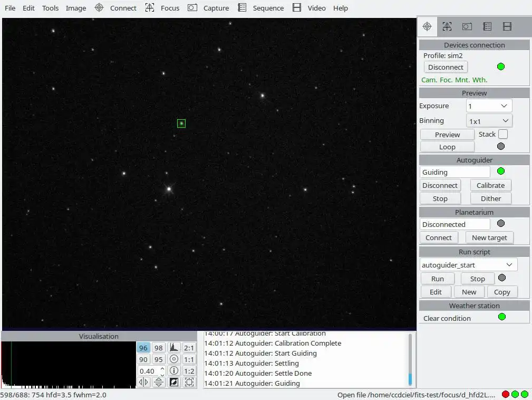Click the Preview button

coord(447,135)
